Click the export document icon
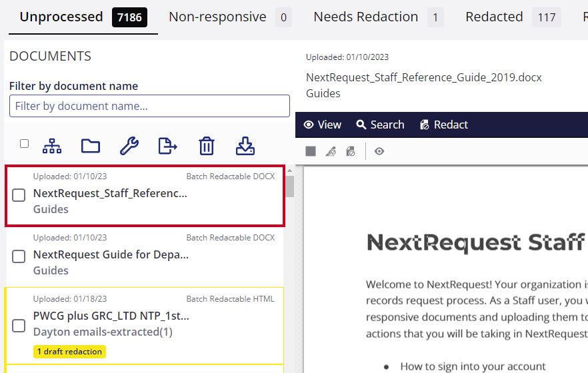This screenshot has width=588, height=373. coord(167,146)
